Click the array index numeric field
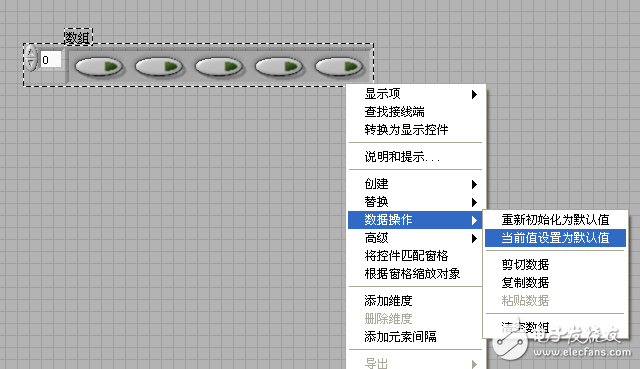This screenshot has width=640, height=369. [x=51, y=60]
